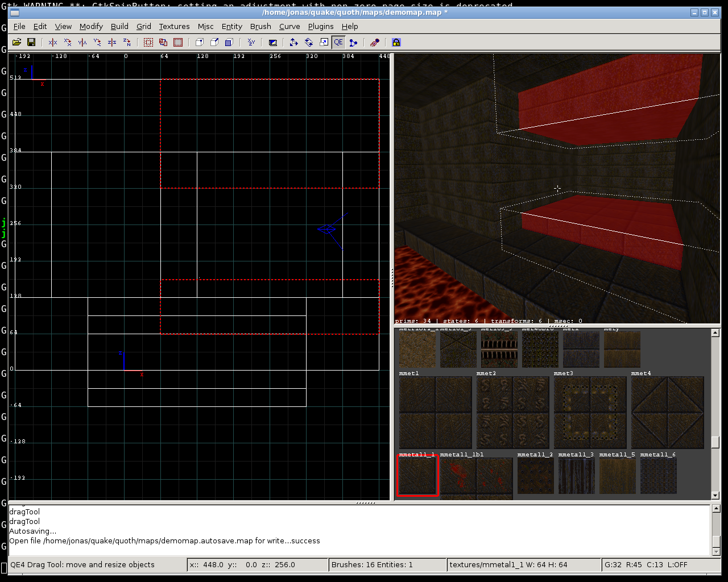
Task: Click the CSG Subtract cube icon
Action: coord(200,42)
